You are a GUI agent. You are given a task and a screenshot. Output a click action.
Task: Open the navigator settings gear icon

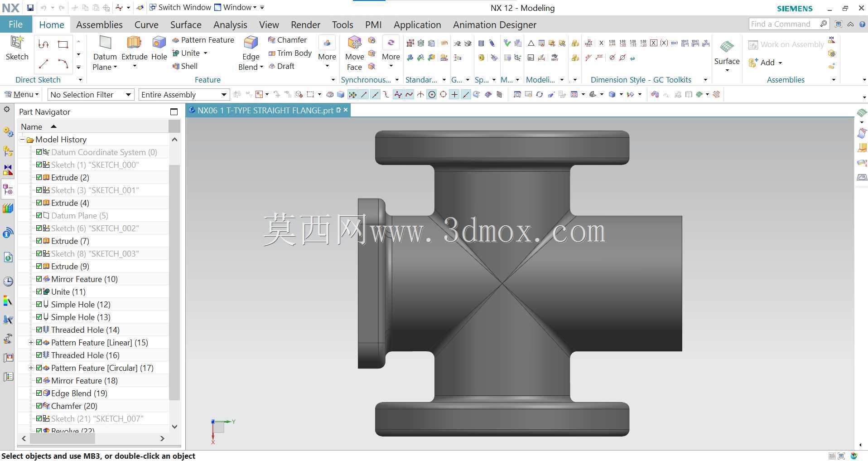click(7, 110)
